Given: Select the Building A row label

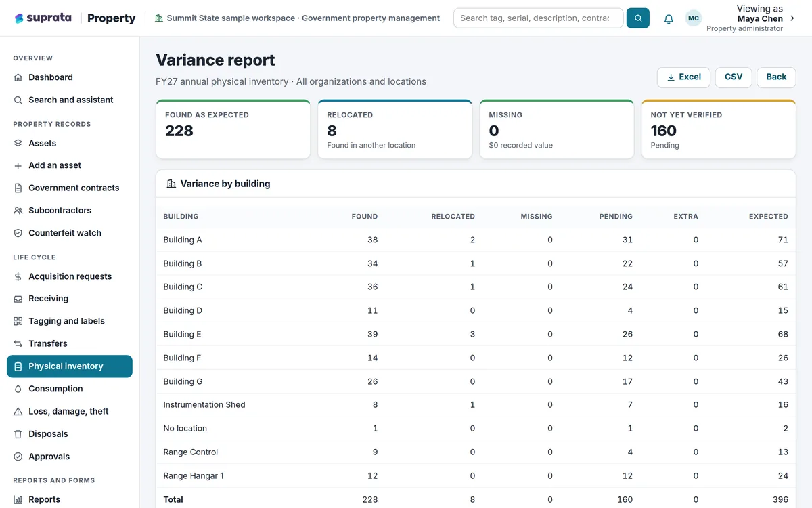Looking at the screenshot, I should click(x=183, y=240).
